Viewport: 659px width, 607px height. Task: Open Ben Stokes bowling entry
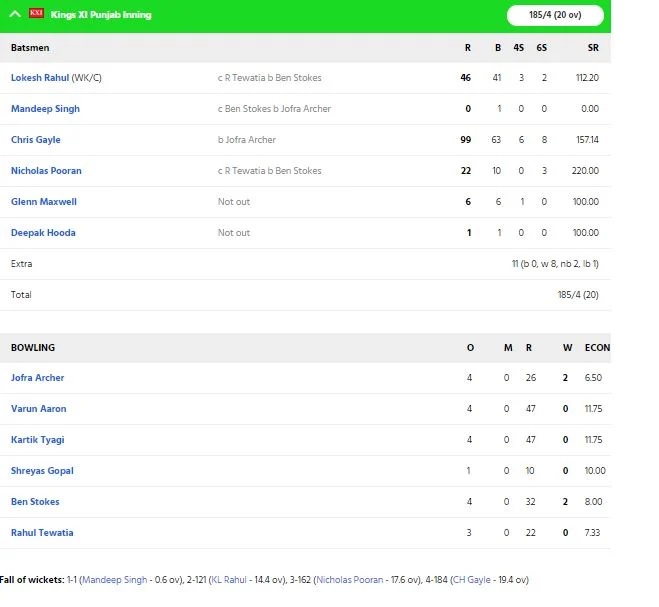pyautogui.click(x=35, y=502)
